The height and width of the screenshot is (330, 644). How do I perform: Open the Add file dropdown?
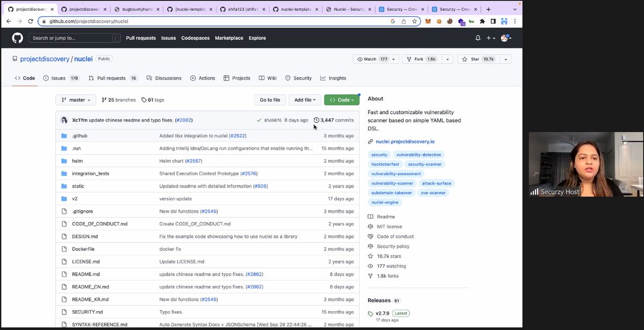tap(305, 100)
